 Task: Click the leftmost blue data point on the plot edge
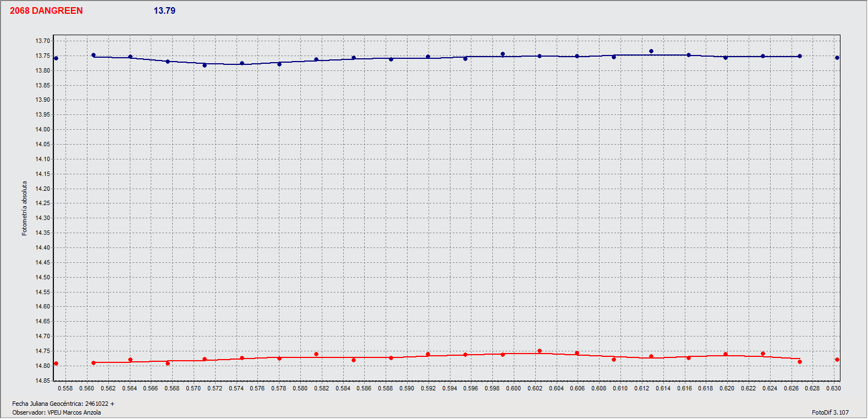tap(56, 58)
